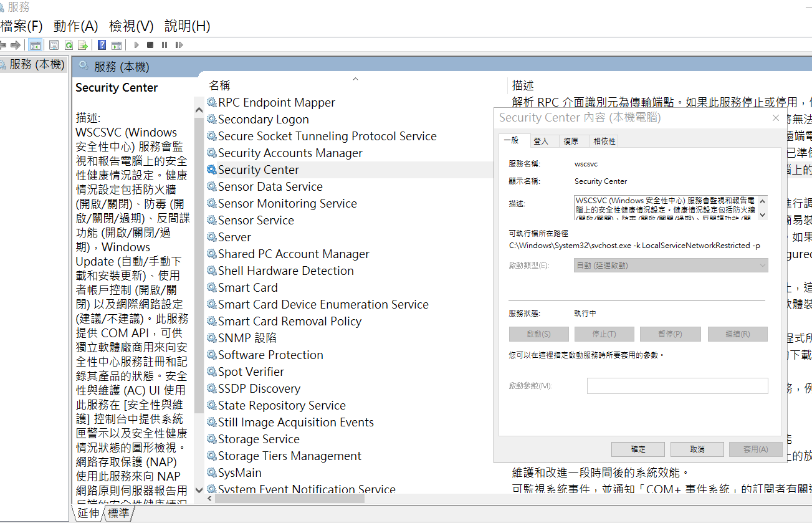Image resolution: width=812 pixels, height=523 pixels.
Task: Click the gear icon beside SNMP 設陷
Action: coord(212,338)
